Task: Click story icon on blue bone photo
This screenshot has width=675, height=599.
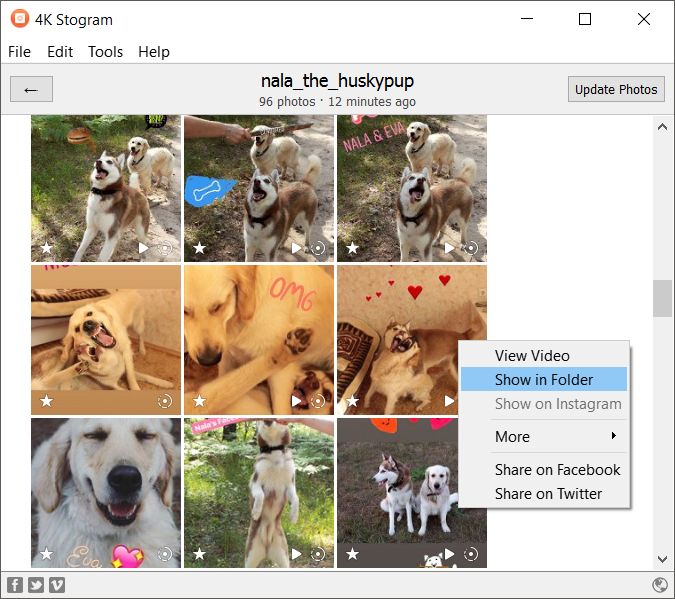Action: [318, 248]
